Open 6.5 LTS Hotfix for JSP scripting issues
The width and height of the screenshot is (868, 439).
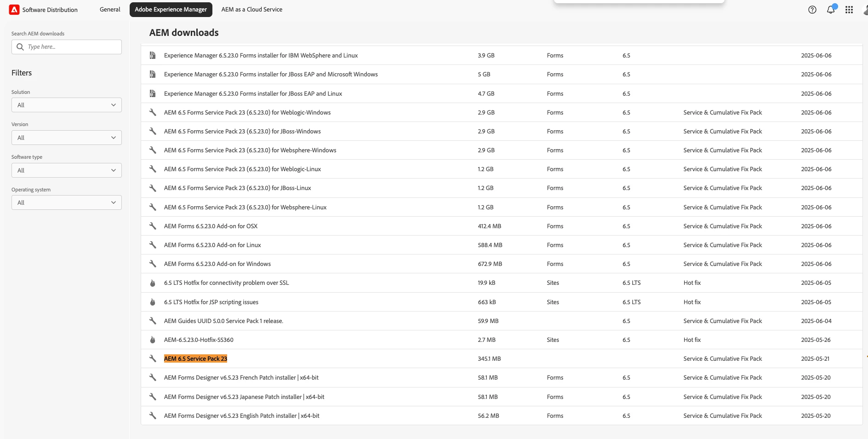coord(211,302)
